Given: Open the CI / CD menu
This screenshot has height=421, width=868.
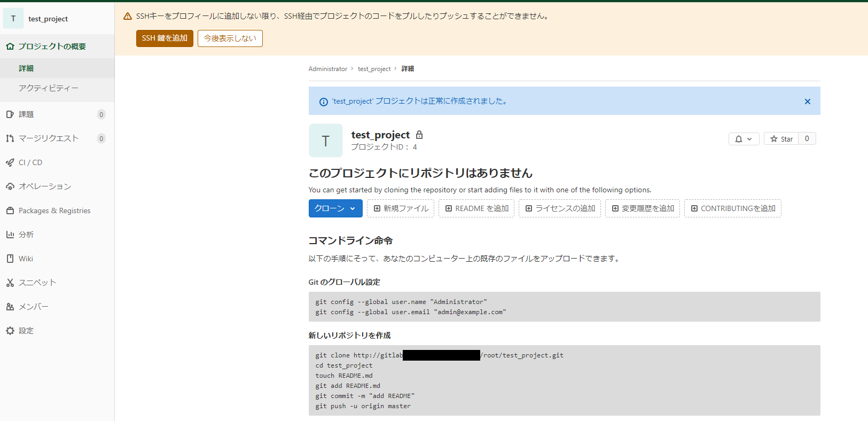Looking at the screenshot, I should pos(57,162).
